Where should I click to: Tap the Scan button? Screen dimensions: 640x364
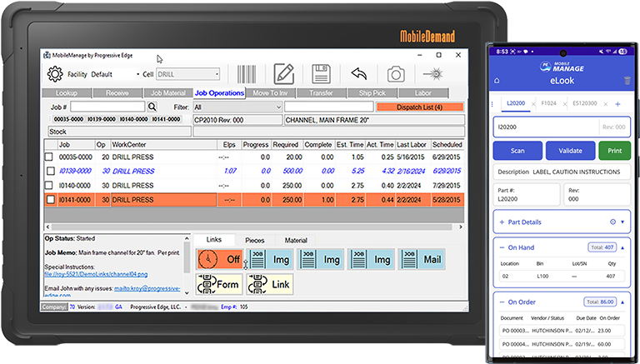click(517, 151)
